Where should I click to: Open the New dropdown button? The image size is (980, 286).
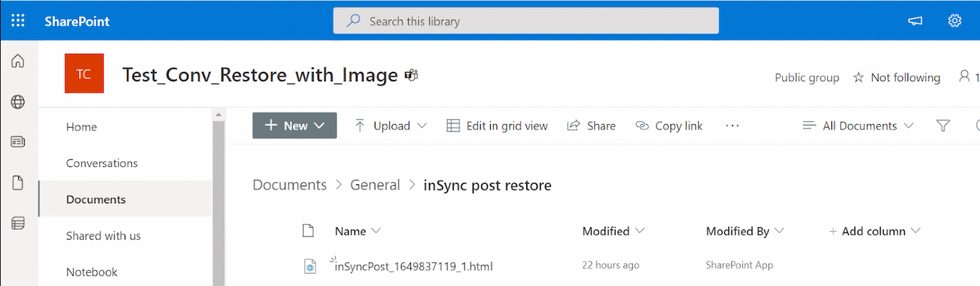(294, 126)
